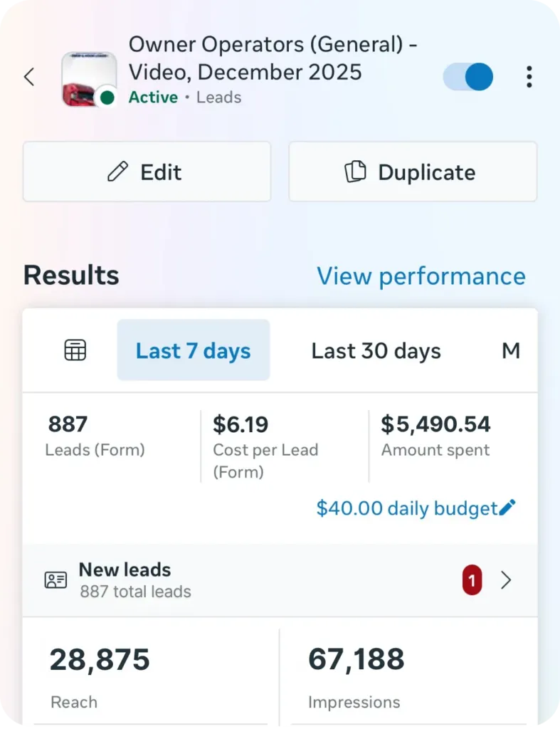This screenshot has width=560, height=729.
Task: Click the pencil icon beside daily budget
Action: 507,508
